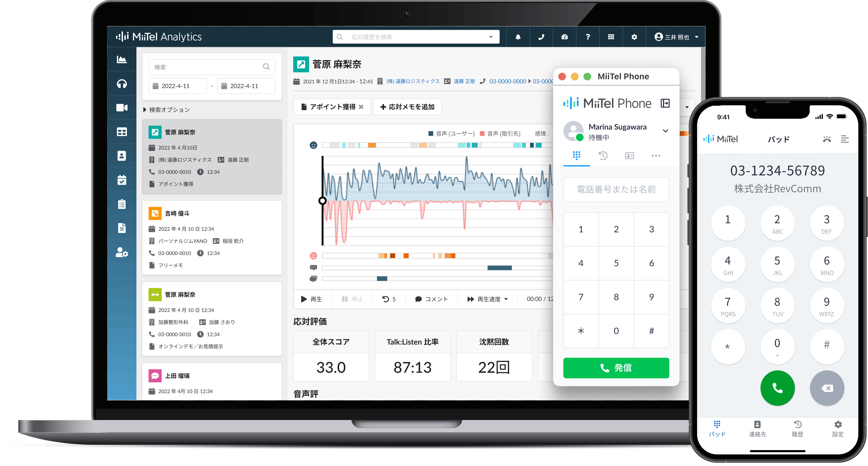The height and width of the screenshot is (466, 868).
Task: Open the calendar check sidebar icon
Action: pyautogui.click(x=122, y=180)
